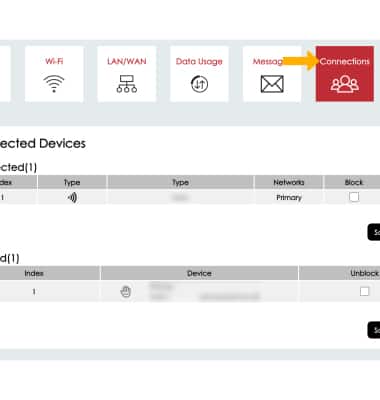Click the LAN/WAN network diagram icon
Viewport: 380px width, 400px height.
[x=127, y=84]
